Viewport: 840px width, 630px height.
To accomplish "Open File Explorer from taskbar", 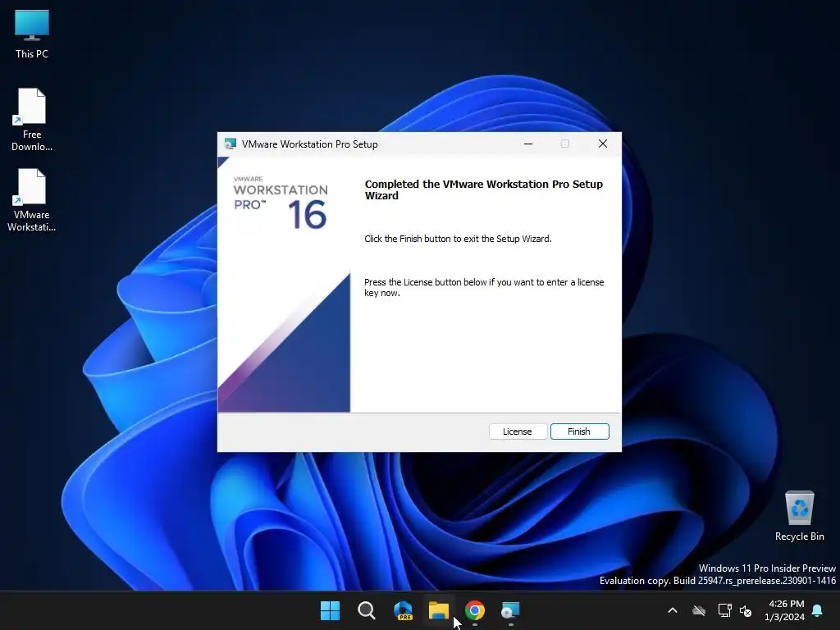I will point(439,610).
